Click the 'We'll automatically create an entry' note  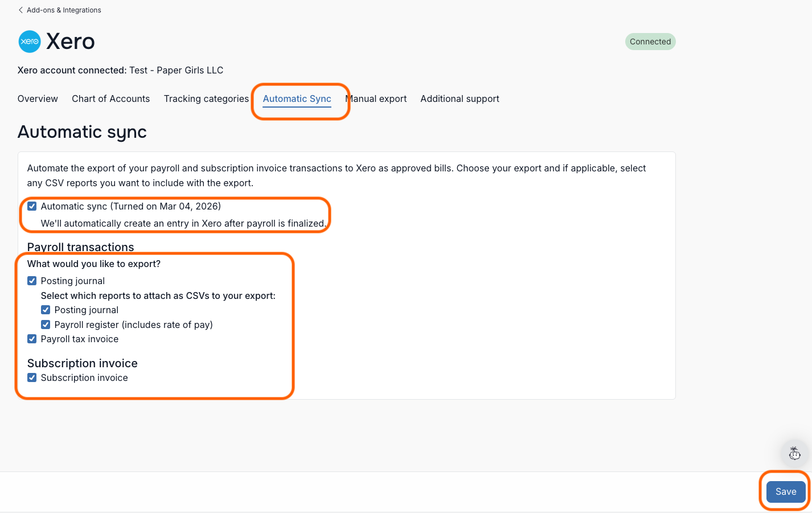coord(183,224)
